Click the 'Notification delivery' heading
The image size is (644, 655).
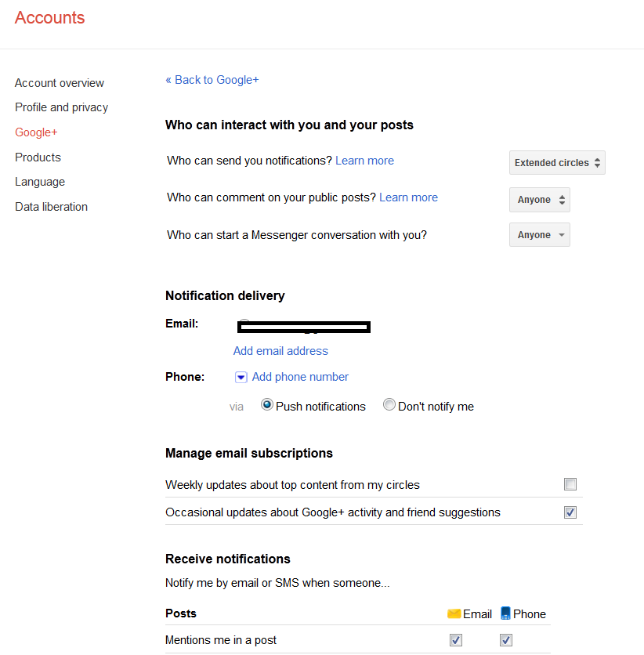pos(225,295)
